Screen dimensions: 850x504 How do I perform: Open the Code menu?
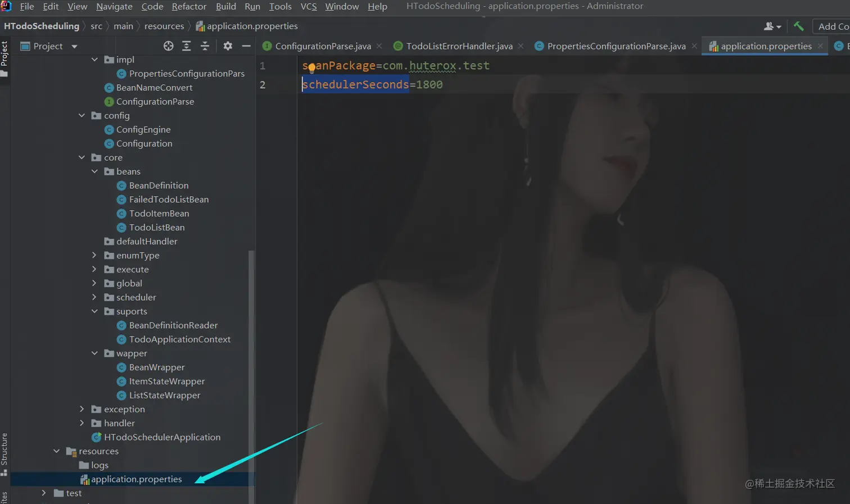tap(152, 7)
